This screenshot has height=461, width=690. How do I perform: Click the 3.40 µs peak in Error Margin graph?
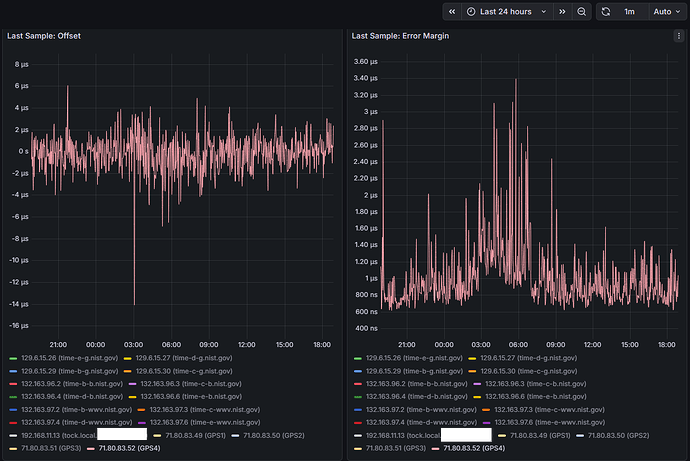click(x=516, y=81)
